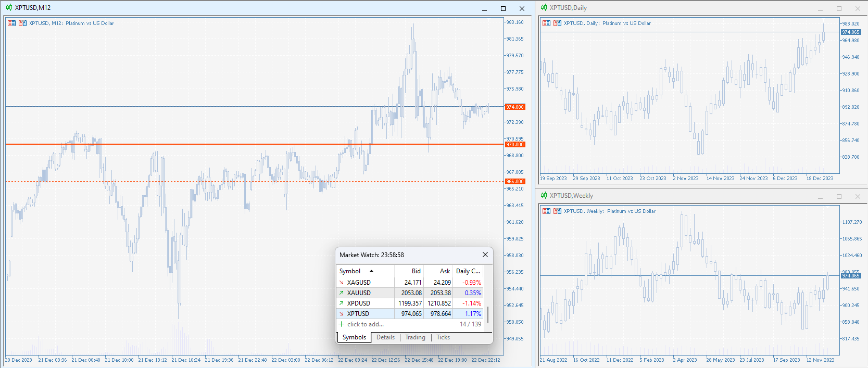Click the Bid column header
This screenshot has height=368, width=868.
click(409, 271)
